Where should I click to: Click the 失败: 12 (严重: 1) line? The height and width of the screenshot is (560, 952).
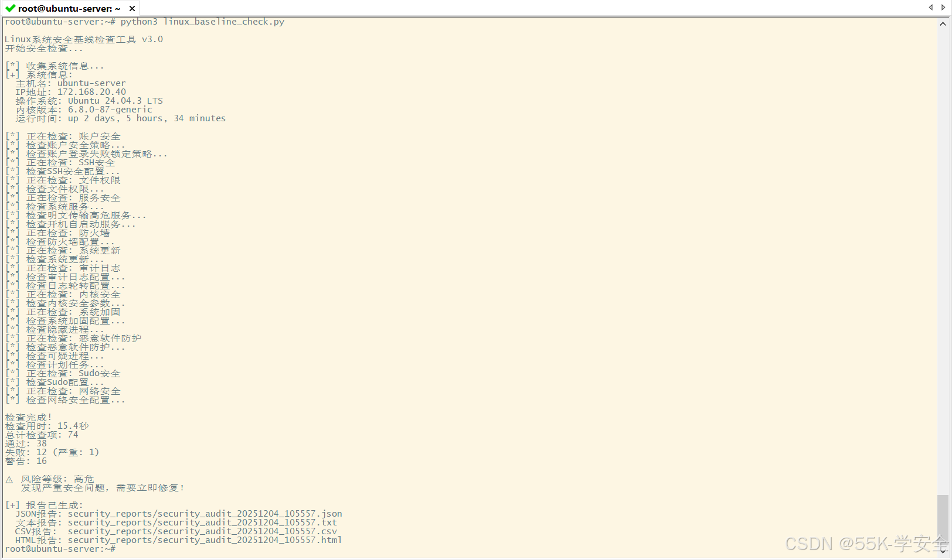click(x=52, y=452)
